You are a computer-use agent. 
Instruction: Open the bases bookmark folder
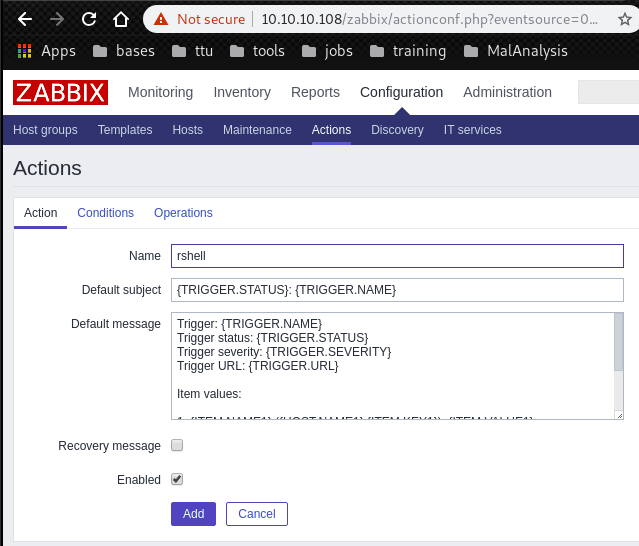[123, 51]
